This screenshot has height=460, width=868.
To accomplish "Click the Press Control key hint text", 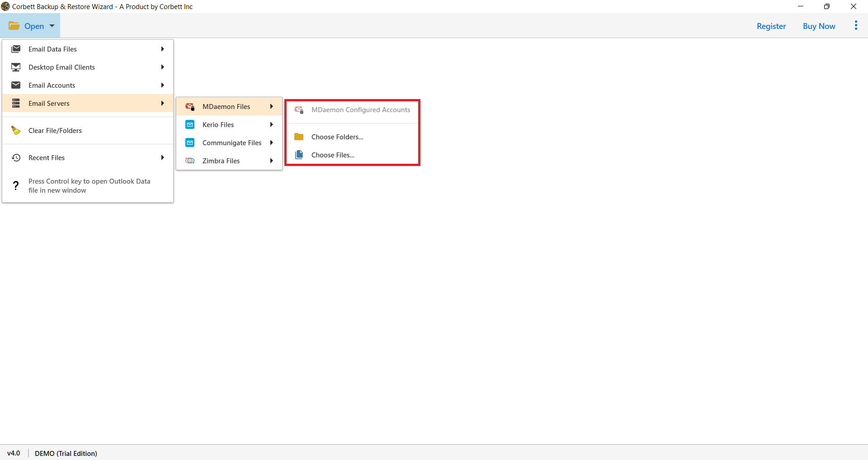I will click(89, 185).
